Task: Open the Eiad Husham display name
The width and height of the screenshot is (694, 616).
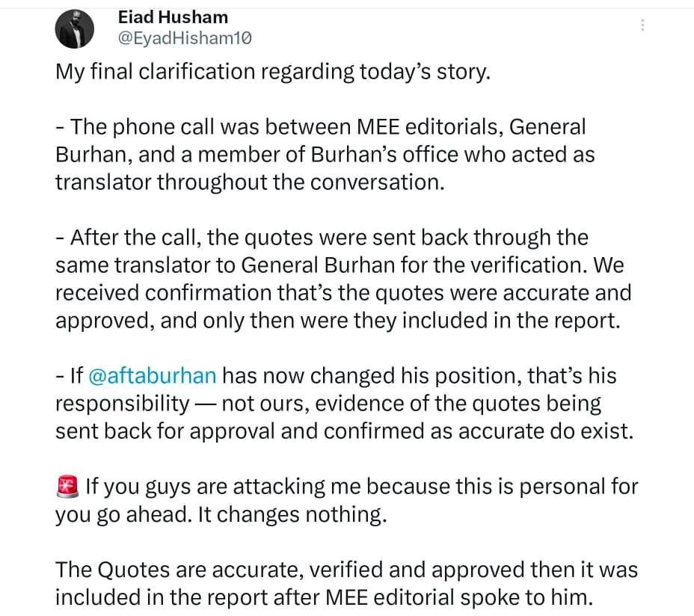Action: click(173, 17)
